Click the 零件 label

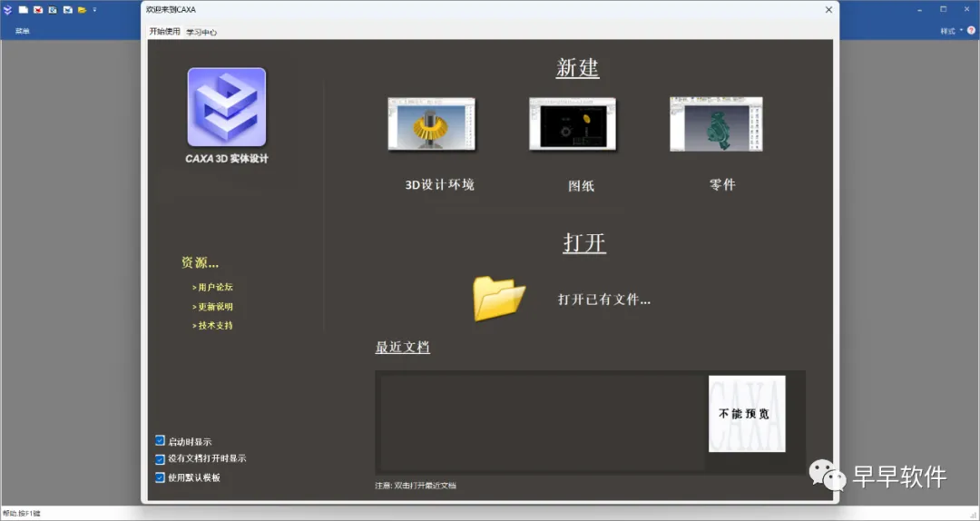pos(722,184)
